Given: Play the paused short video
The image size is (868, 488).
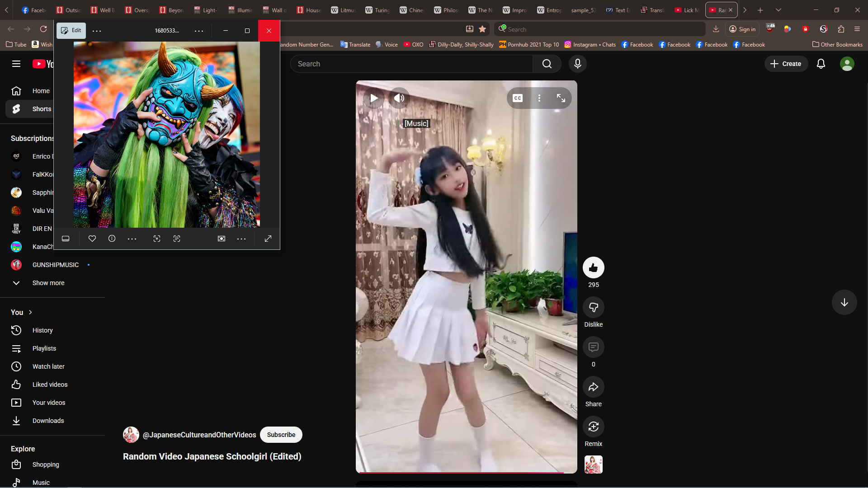Looking at the screenshot, I should pyautogui.click(x=374, y=98).
